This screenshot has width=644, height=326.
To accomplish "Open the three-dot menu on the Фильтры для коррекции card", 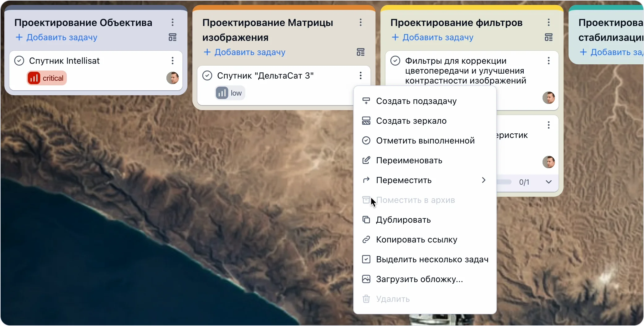I will (x=549, y=61).
